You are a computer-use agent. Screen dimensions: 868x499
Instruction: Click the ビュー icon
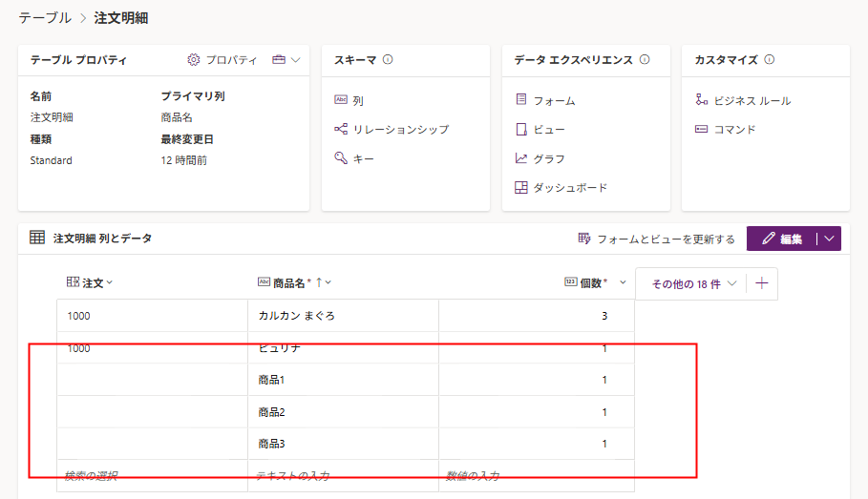tap(521, 129)
